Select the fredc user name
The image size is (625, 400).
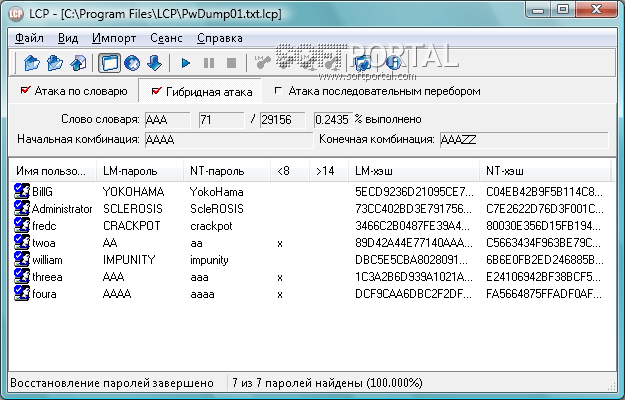[x=44, y=226]
